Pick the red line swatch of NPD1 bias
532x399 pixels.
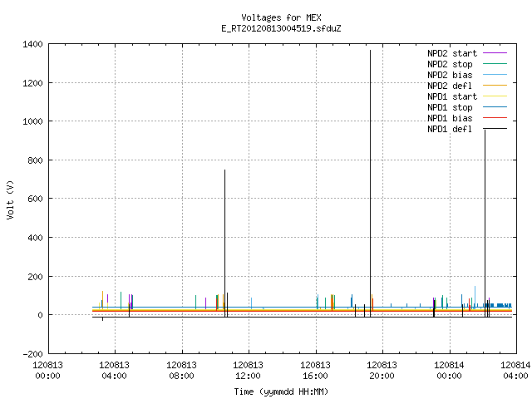495,118
